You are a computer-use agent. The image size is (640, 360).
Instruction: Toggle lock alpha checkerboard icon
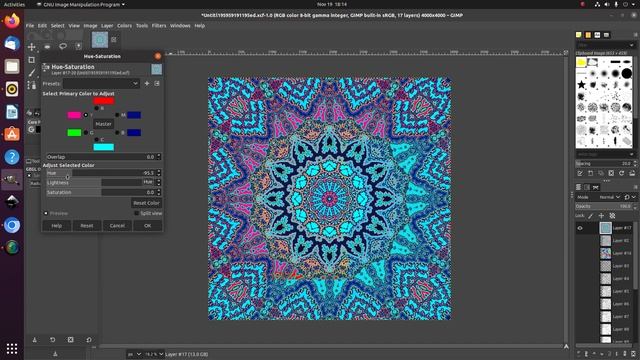tap(612, 216)
